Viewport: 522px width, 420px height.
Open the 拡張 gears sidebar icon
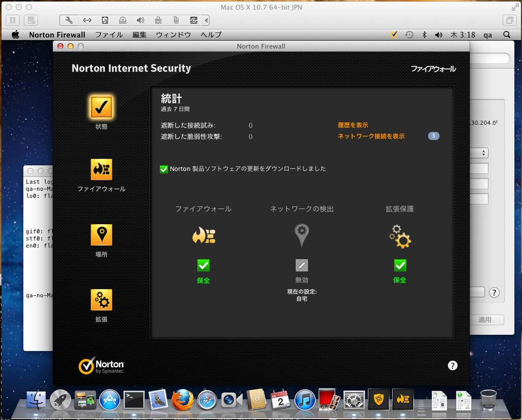click(x=101, y=300)
